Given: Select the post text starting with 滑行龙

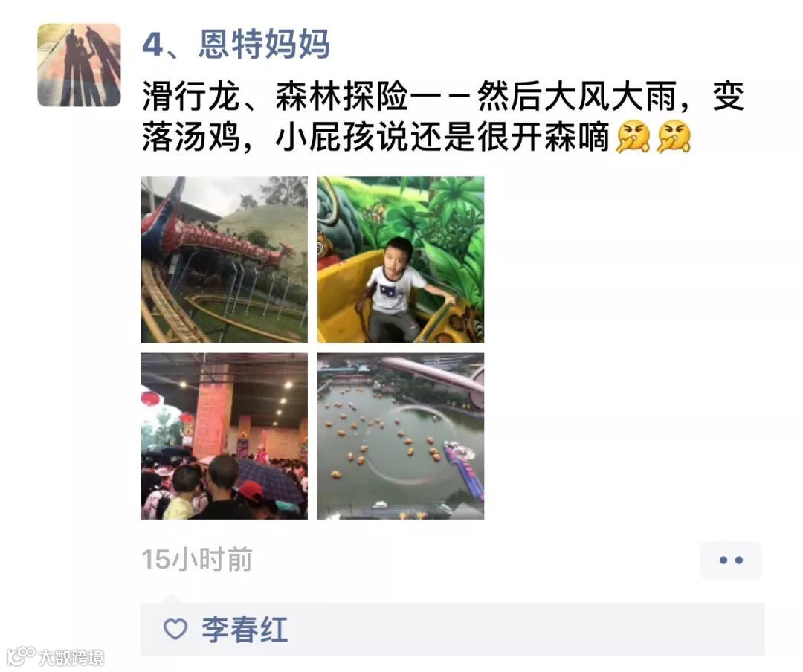Looking at the screenshot, I should click(443, 117).
